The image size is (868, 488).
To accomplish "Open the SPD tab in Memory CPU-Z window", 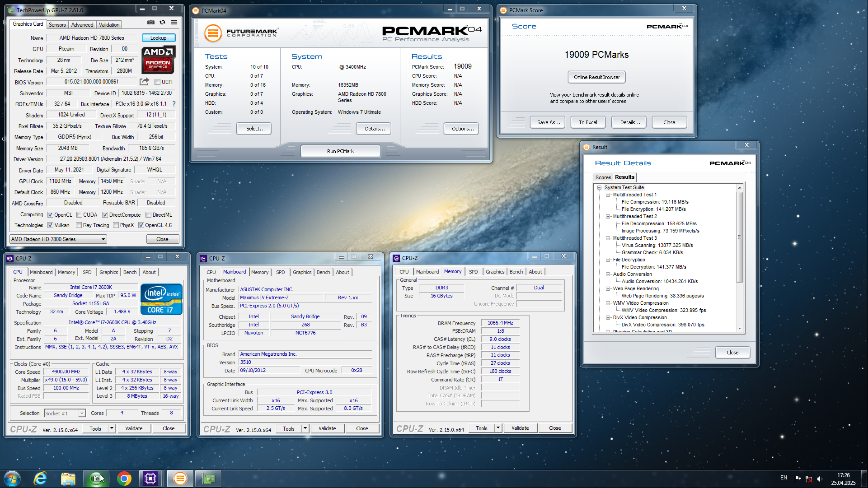I will click(x=473, y=272).
